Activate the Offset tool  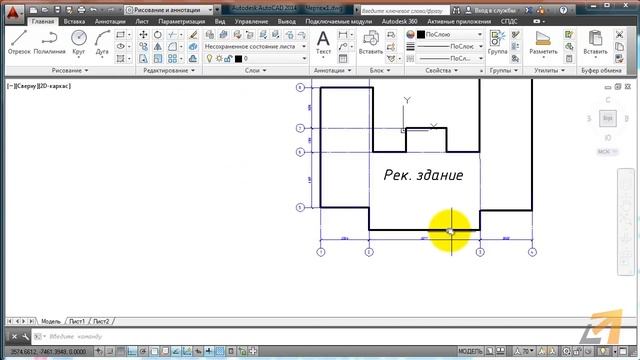193,59
